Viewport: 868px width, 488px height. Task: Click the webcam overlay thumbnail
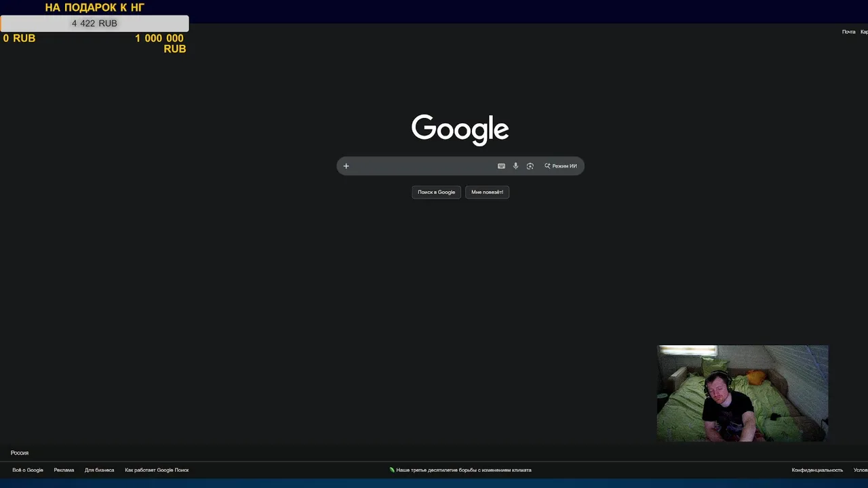tap(743, 393)
